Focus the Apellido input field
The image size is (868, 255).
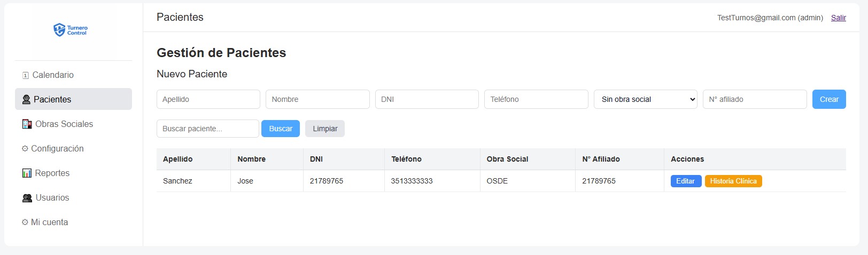(208, 99)
